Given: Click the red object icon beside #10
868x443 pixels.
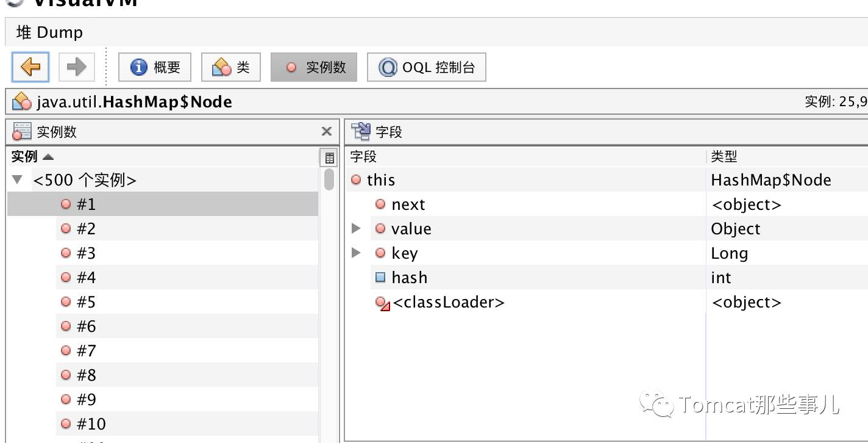Looking at the screenshot, I should click(66, 423).
